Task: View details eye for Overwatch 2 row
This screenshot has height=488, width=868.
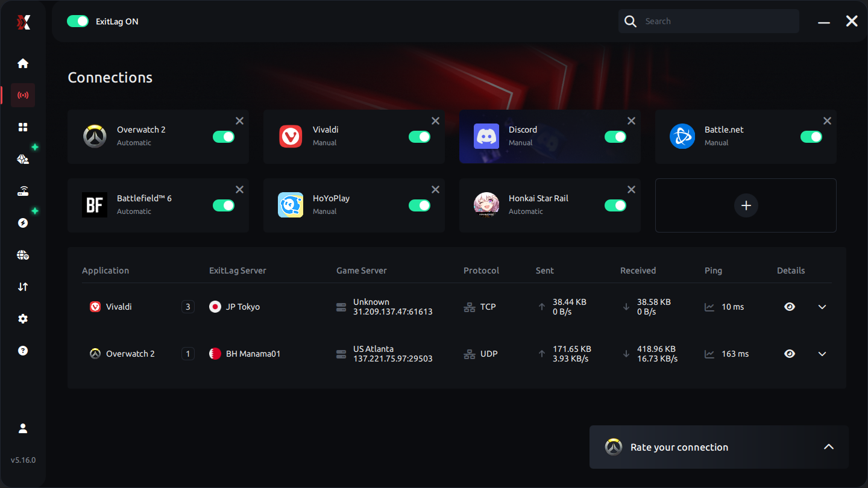Action: point(790,354)
